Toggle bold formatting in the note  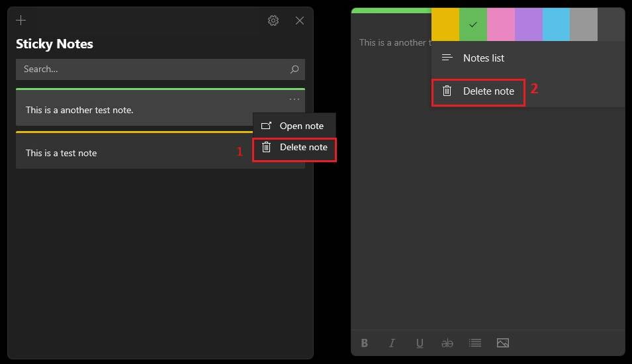pyautogui.click(x=365, y=343)
